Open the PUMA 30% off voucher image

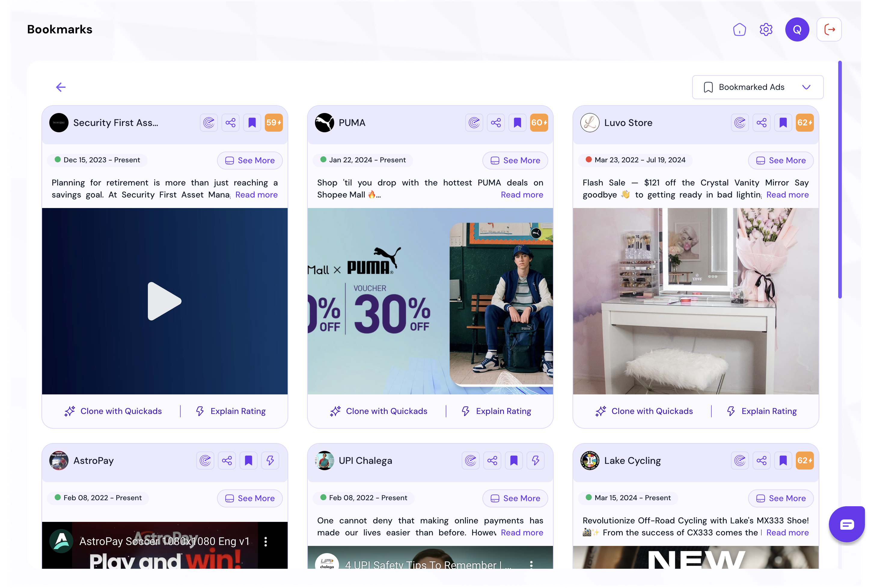[x=430, y=301]
